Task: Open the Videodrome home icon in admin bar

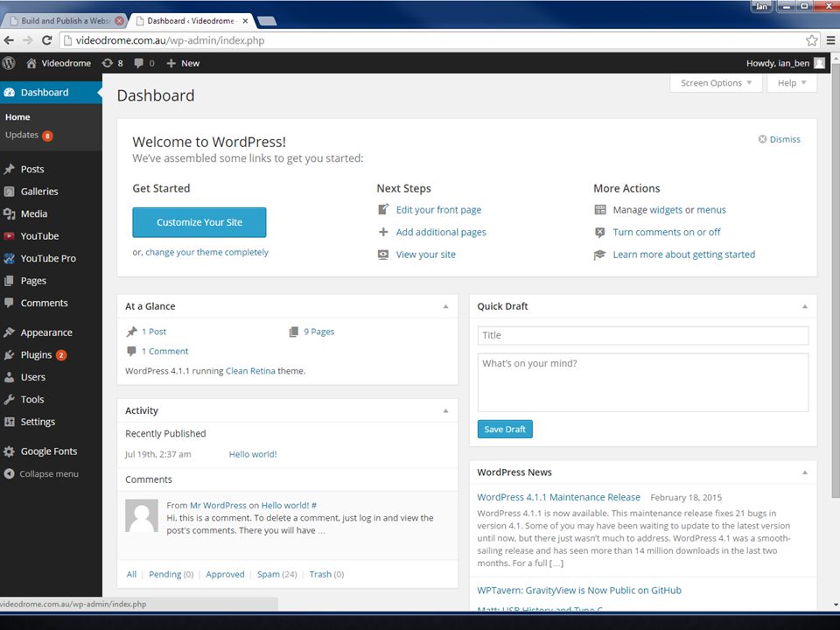Action: click(x=31, y=63)
